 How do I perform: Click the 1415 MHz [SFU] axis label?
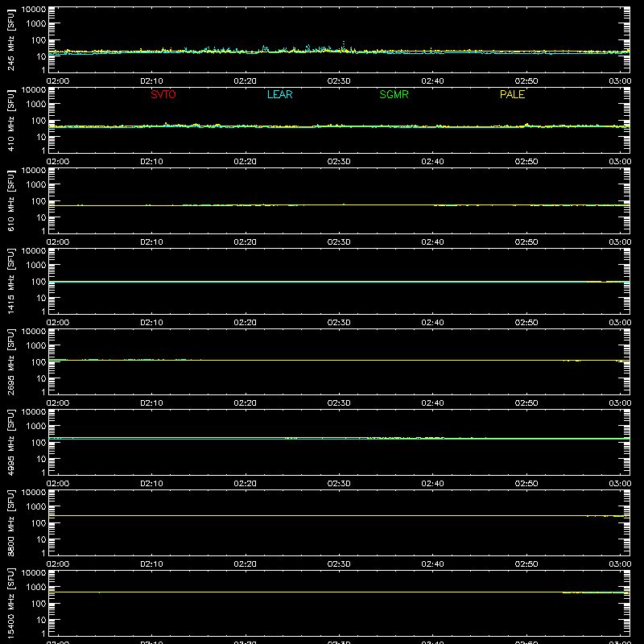pos(11,281)
